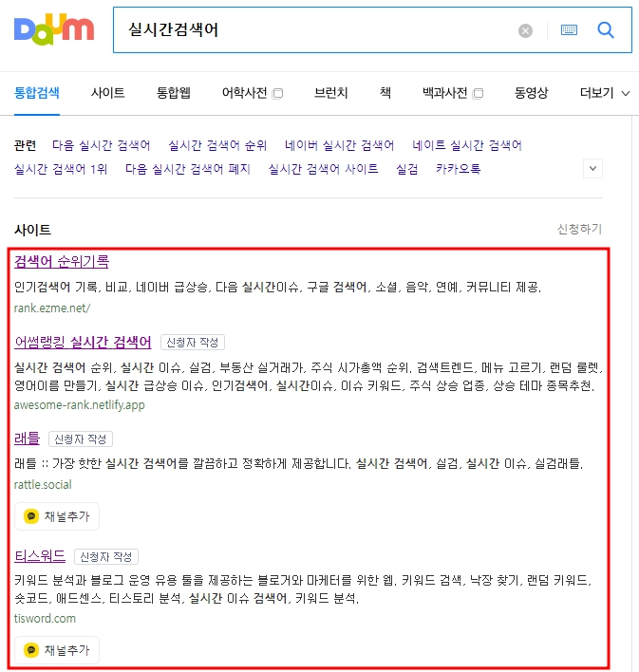Select the 통합검색 tab
The height and width of the screenshot is (672, 639).
pos(37,93)
